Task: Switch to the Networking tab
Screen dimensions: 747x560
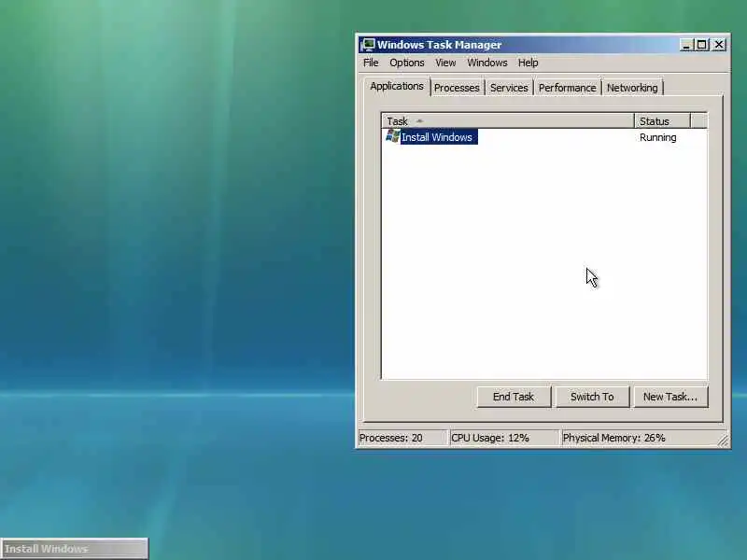Action: click(x=632, y=88)
